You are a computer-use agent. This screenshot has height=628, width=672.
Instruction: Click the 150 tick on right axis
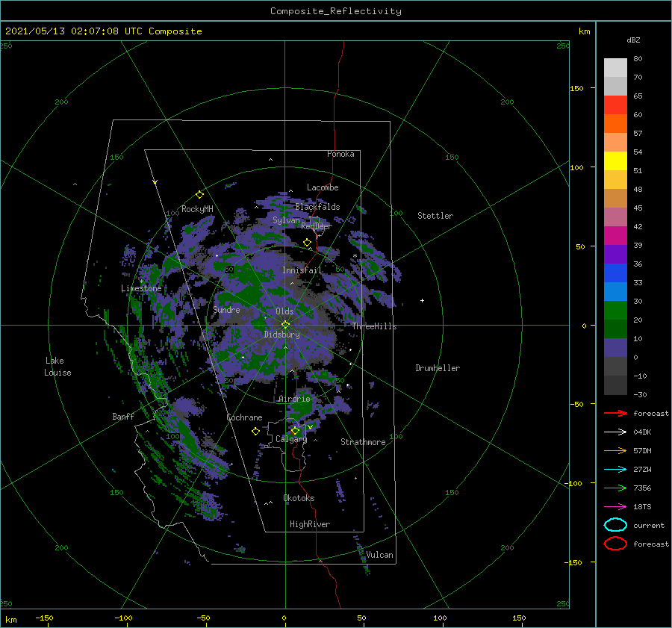(576, 88)
